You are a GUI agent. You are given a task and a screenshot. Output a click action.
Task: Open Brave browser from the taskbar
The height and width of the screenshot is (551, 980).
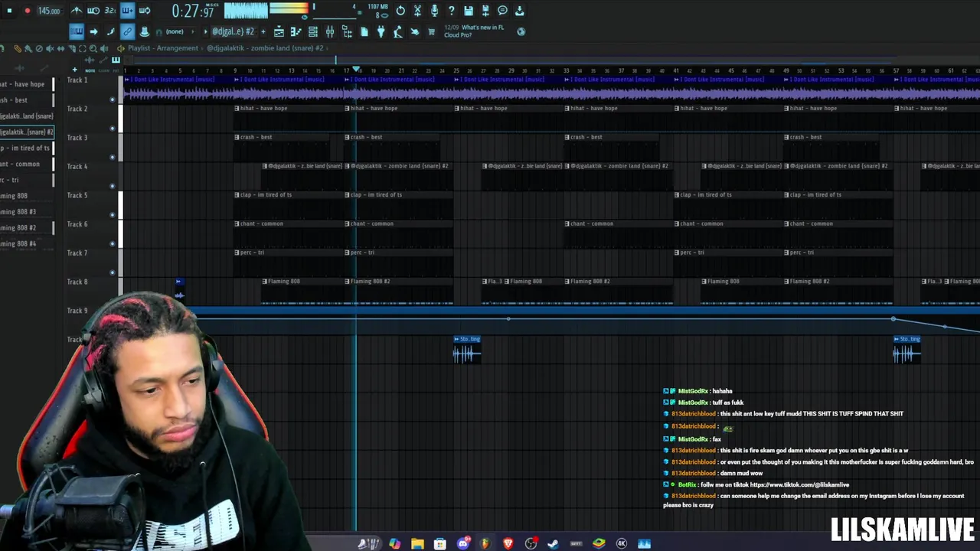click(508, 543)
